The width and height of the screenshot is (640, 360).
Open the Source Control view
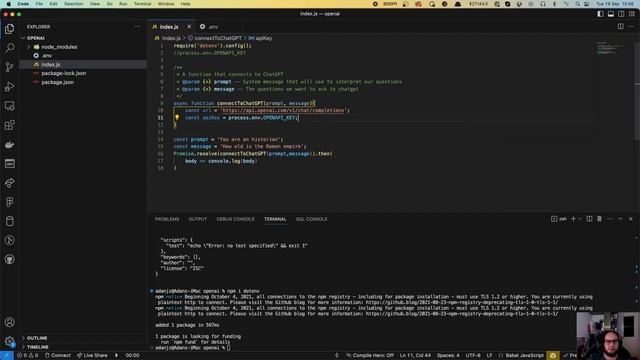click(x=9, y=67)
